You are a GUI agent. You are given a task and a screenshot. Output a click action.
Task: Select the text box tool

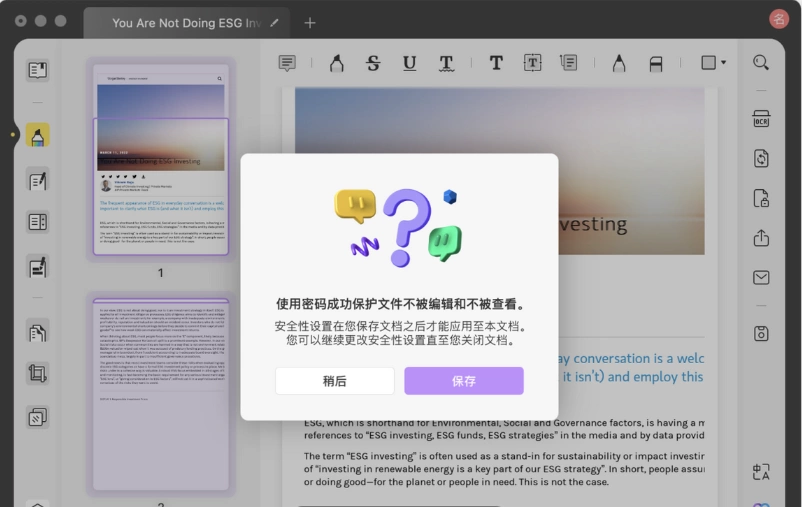click(532, 62)
